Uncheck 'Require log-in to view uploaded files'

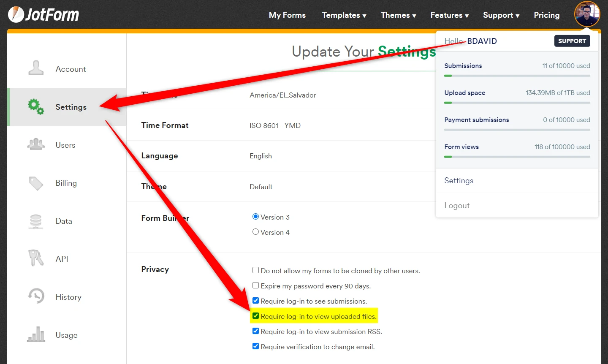255,316
